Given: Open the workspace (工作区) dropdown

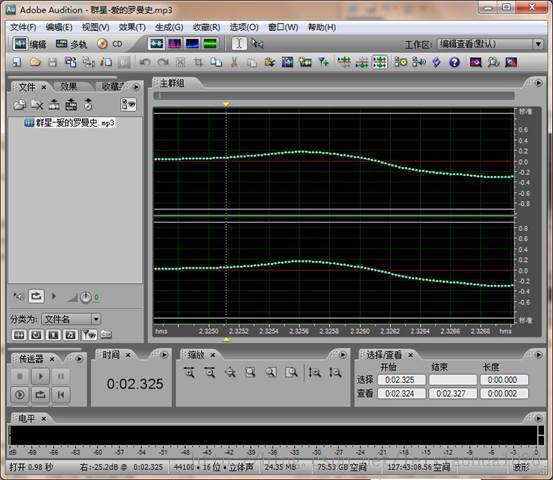Looking at the screenshot, I should 490,44.
